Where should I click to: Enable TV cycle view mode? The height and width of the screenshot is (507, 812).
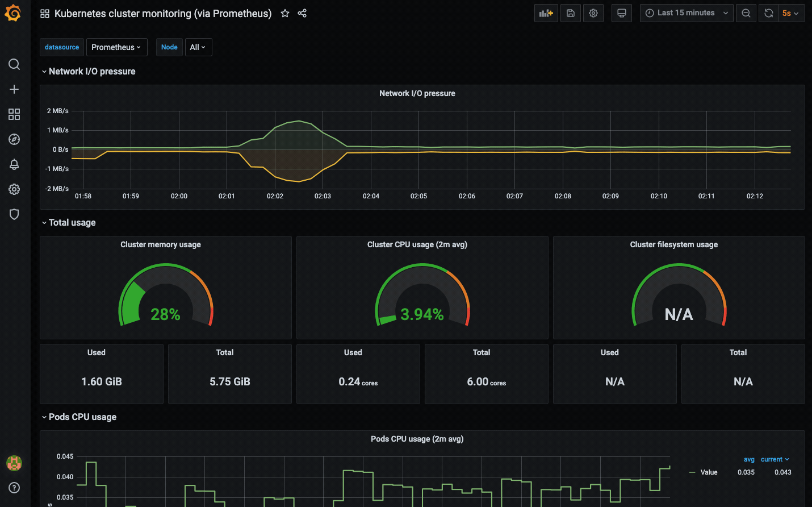pyautogui.click(x=621, y=13)
